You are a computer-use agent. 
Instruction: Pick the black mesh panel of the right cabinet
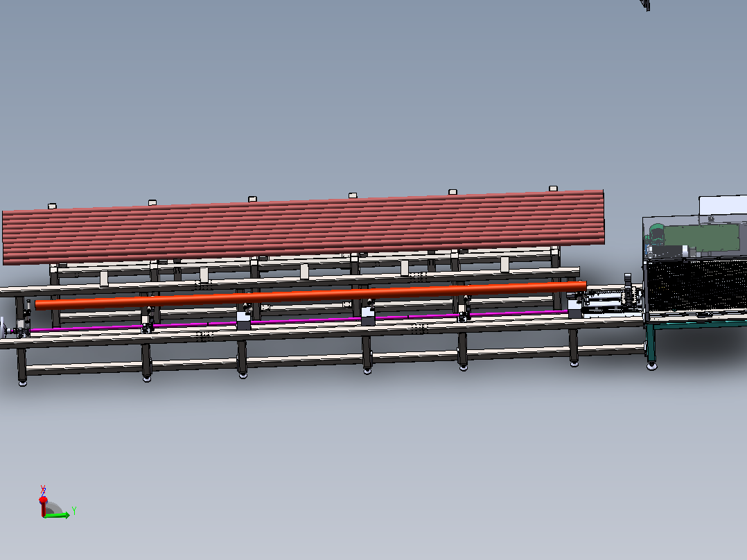696,285
